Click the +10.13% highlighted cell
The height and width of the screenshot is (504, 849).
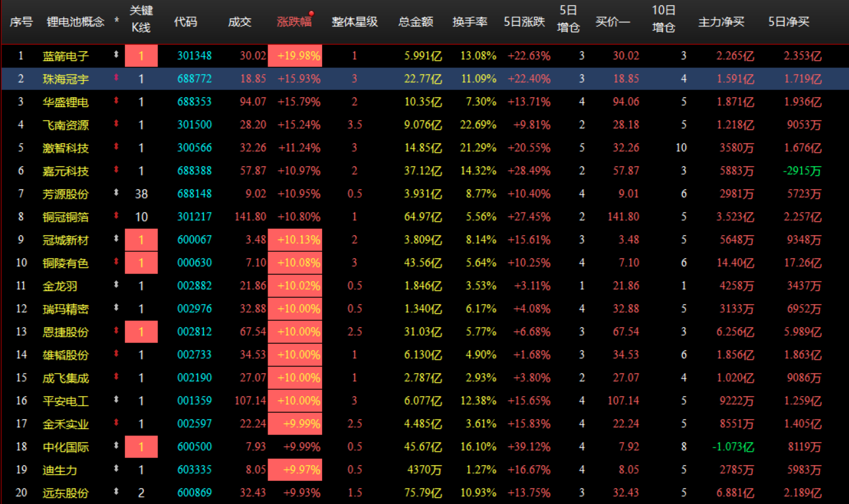coord(295,240)
